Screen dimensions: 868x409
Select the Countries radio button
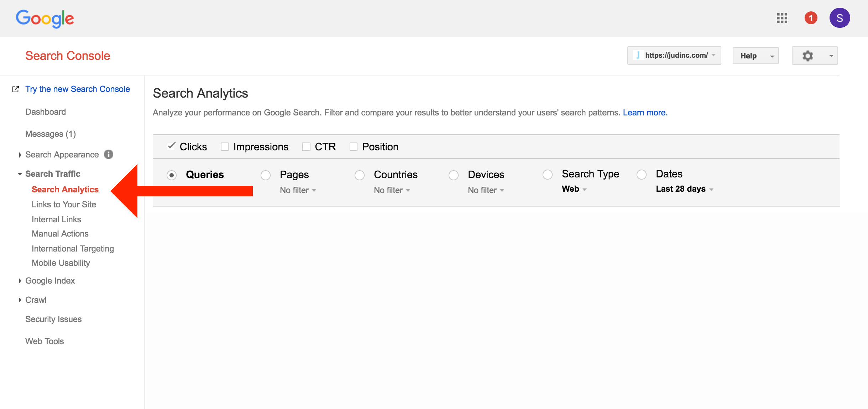[x=360, y=175]
